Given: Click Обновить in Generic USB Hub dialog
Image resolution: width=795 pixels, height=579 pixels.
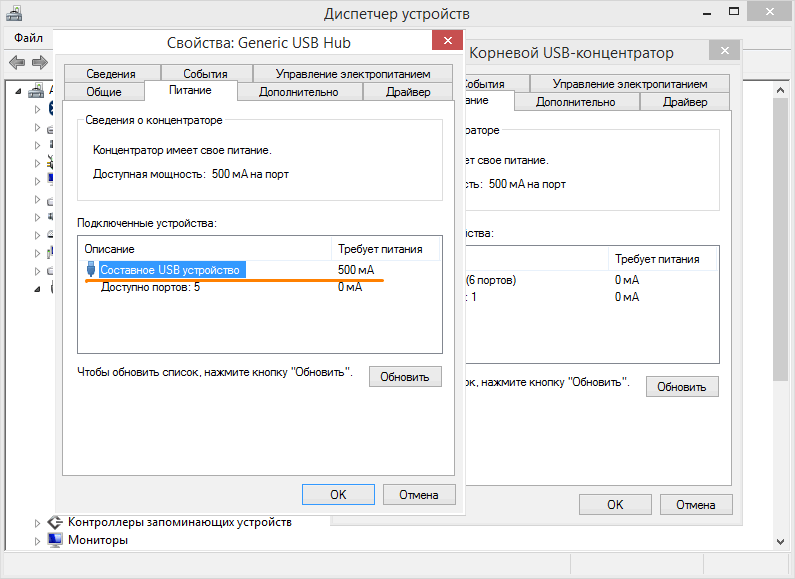Looking at the screenshot, I should coord(405,377).
